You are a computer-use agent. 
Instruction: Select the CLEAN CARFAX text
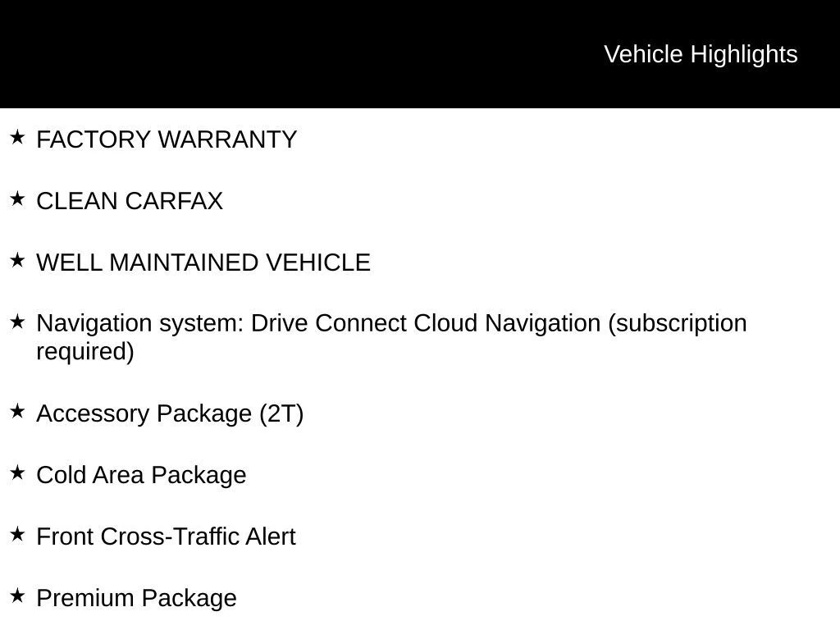pyautogui.click(x=130, y=201)
